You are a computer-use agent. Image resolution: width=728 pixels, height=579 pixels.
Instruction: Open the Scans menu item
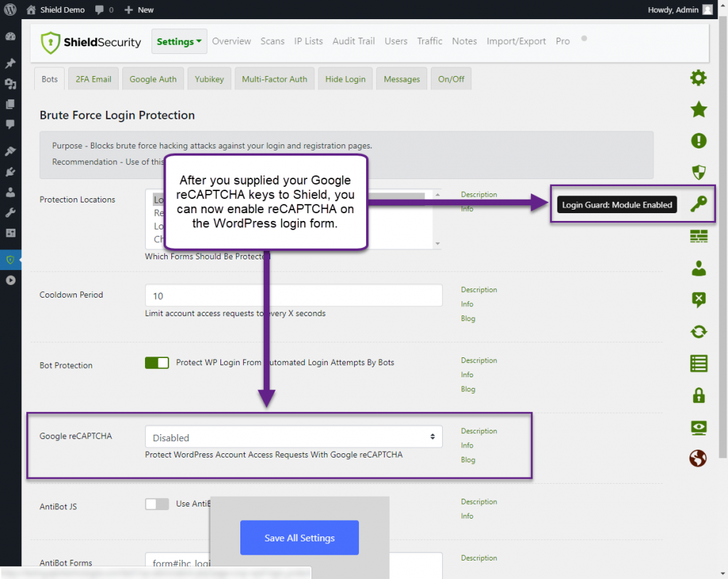(272, 41)
